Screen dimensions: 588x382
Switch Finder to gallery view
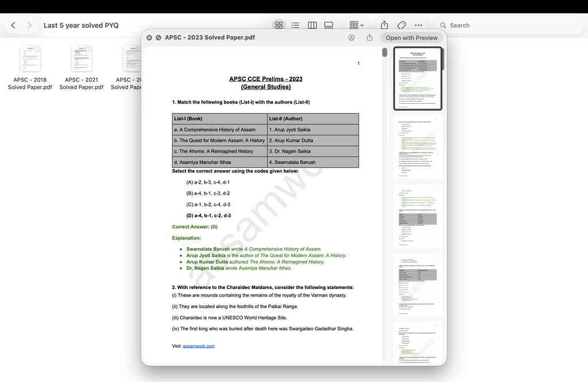328,25
